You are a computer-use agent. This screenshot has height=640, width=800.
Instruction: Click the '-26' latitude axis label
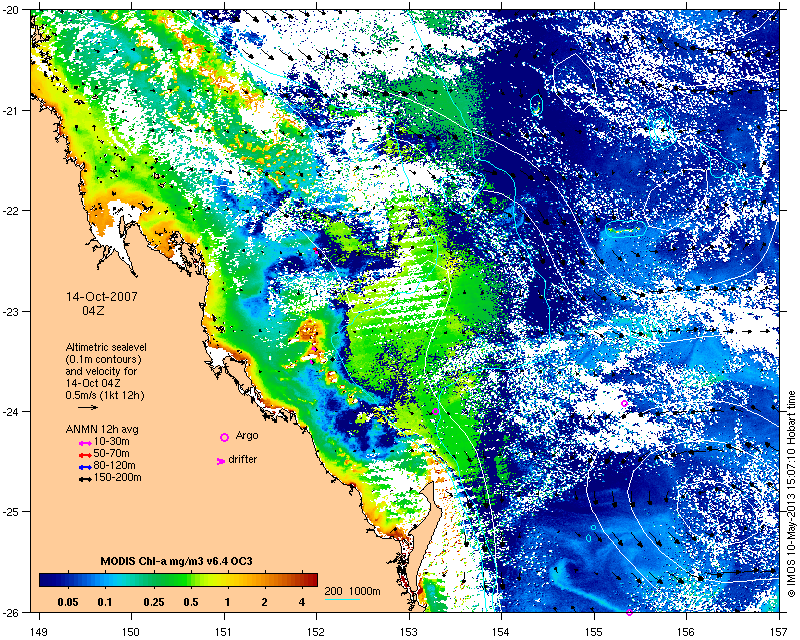click(12, 612)
